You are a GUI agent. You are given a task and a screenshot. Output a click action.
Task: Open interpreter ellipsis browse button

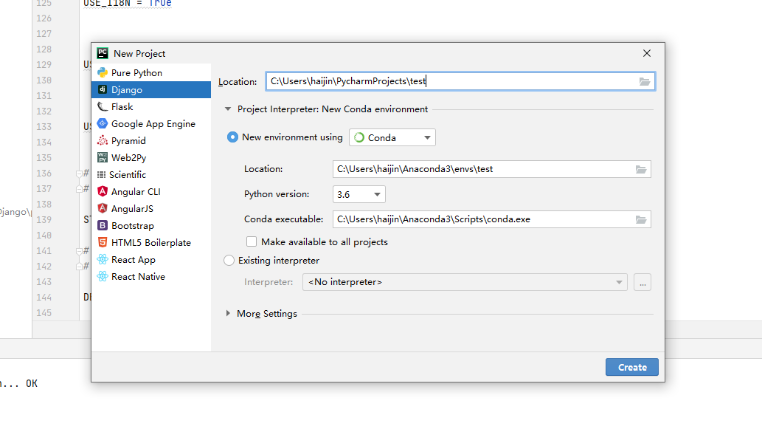[x=642, y=282]
